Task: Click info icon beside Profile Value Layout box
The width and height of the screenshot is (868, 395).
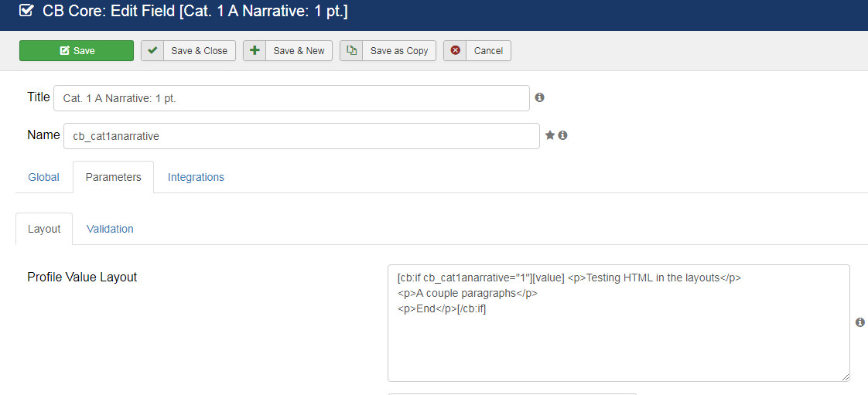Action: tap(859, 322)
